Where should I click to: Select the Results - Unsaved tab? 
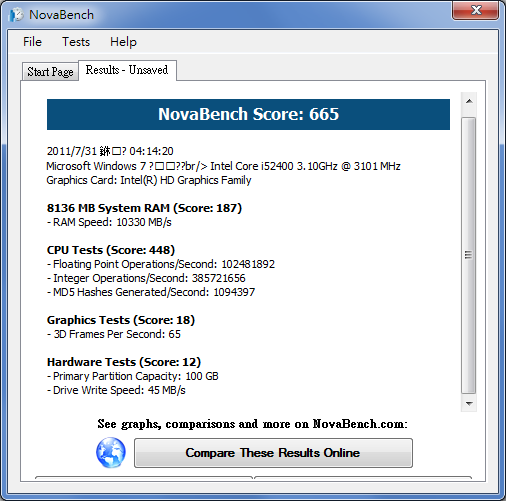pos(127,70)
